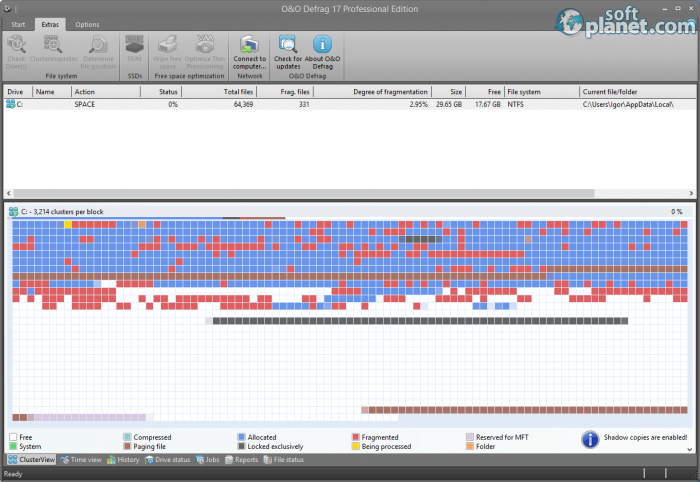Viewport: 700px width, 482px height.
Task: Click the Fragmented red legend swatch
Action: (x=356, y=437)
